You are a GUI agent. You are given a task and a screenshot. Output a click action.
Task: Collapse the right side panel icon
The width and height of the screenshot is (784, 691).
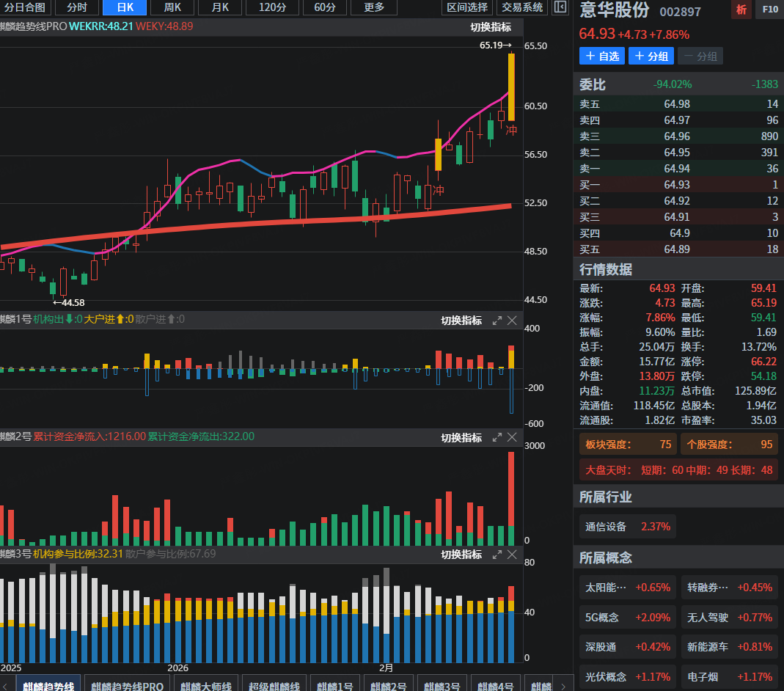coord(560,7)
